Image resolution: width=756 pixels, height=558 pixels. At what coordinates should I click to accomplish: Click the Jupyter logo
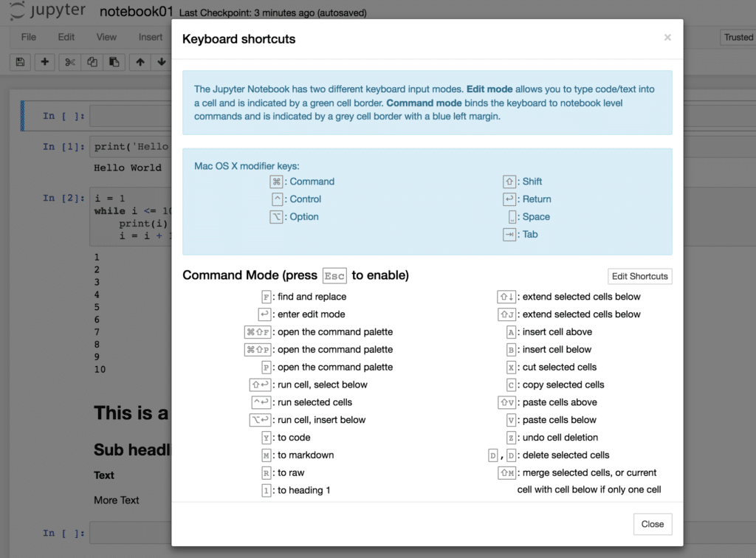[48, 10]
